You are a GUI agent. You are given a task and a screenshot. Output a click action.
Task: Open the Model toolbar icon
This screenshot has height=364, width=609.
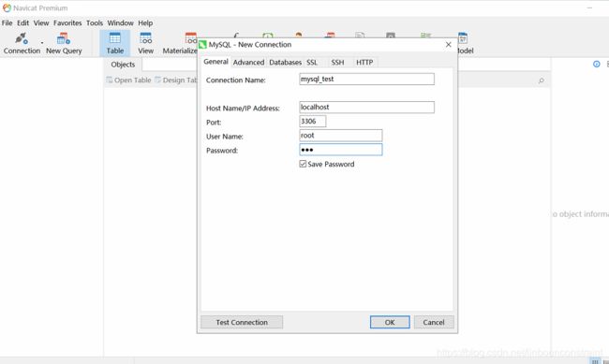tap(466, 43)
